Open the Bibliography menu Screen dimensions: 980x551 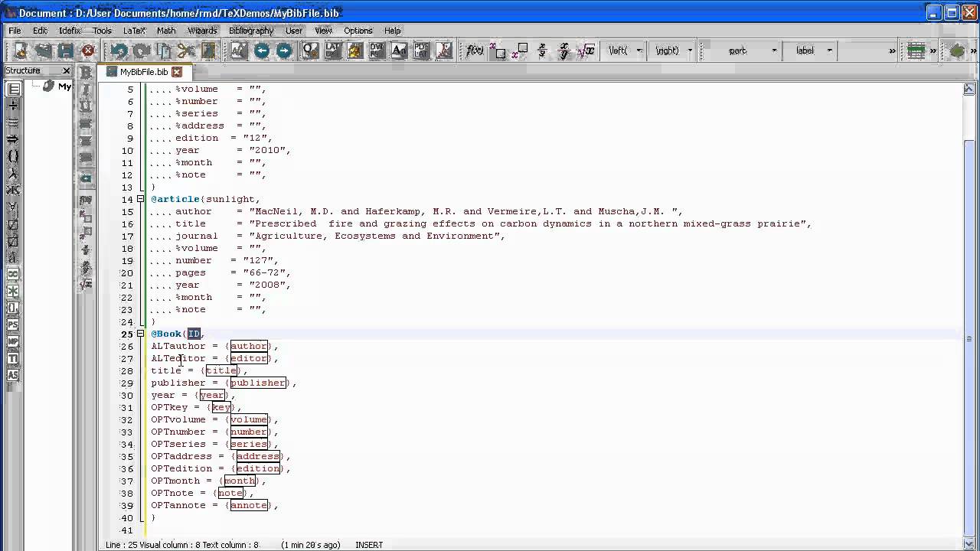coord(251,31)
